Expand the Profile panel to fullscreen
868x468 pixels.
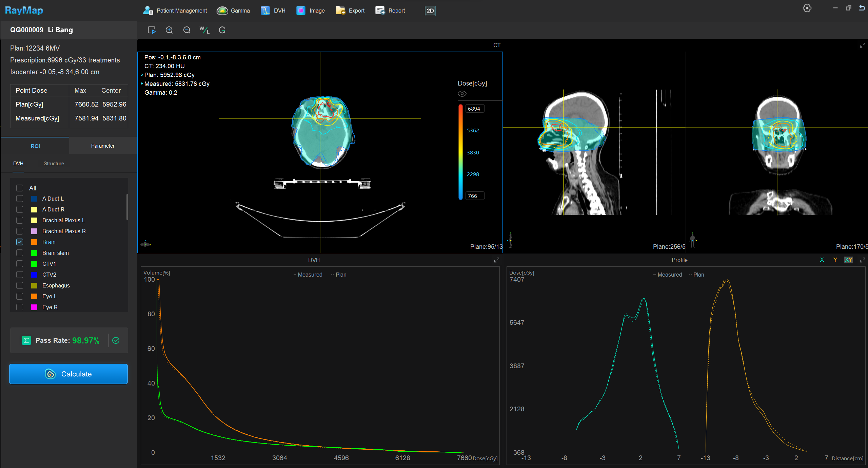tap(862, 260)
